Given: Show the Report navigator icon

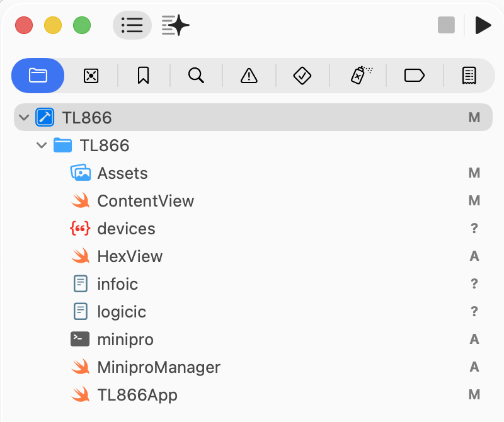Looking at the screenshot, I should tap(468, 76).
